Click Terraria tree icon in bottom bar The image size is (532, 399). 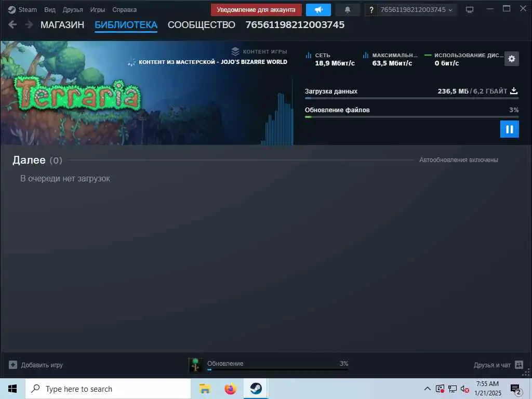click(195, 365)
